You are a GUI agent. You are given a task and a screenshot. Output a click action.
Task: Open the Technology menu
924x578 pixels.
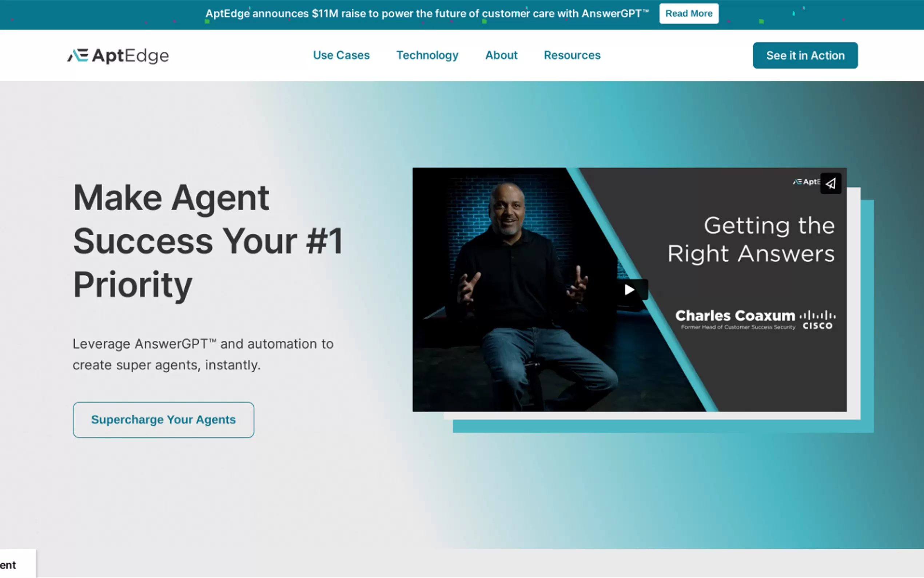pyautogui.click(x=427, y=55)
